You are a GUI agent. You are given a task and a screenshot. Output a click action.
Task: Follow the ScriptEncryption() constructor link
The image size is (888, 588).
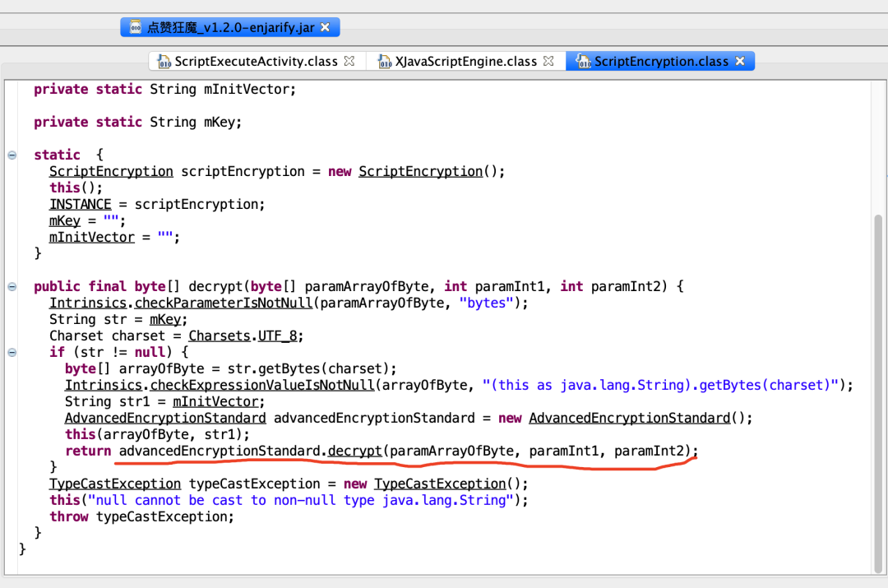pyautogui.click(x=420, y=171)
